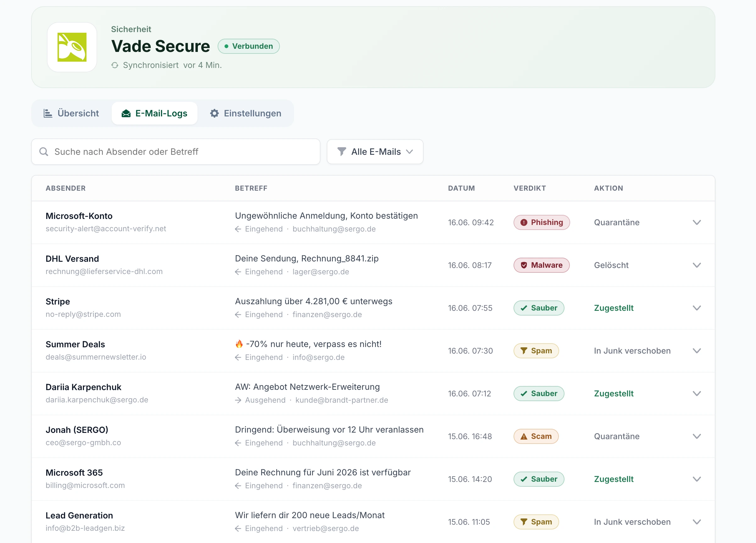
Task: Click the Microsoft 365 Sauber checkmark icon
Action: tap(524, 479)
